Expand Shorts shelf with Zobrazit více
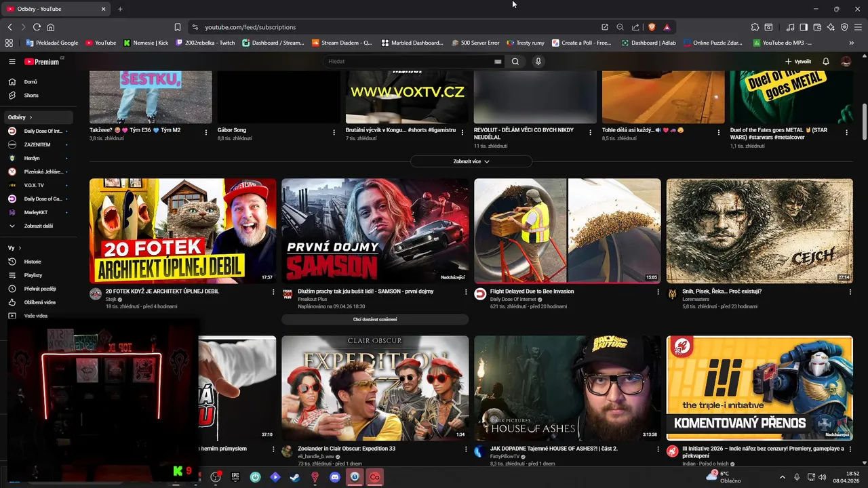The height and width of the screenshot is (488, 868). [x=471, y=161]
